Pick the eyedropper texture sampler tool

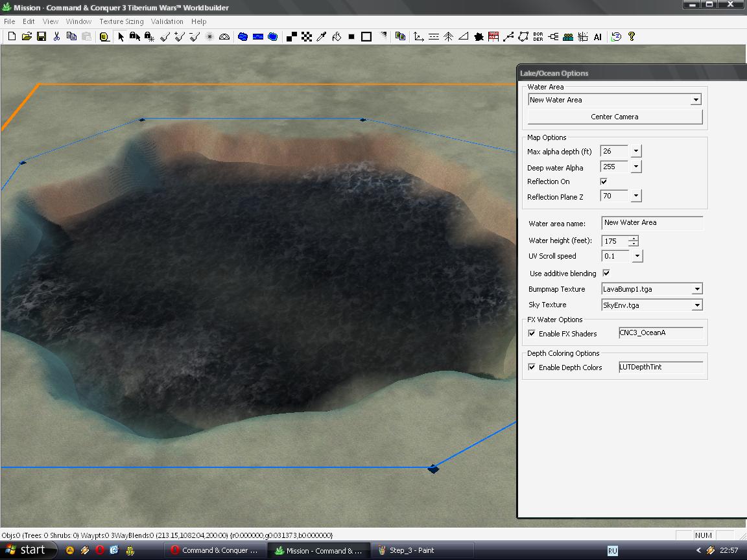pos(322,37)
